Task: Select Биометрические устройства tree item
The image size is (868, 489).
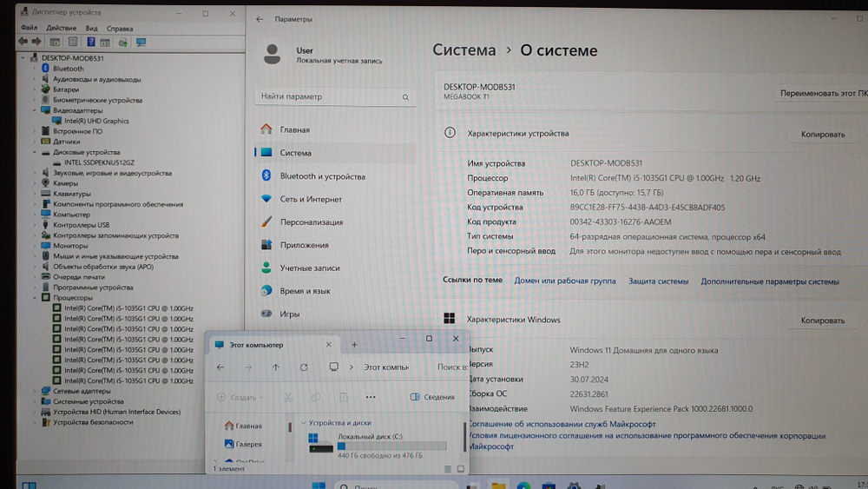Action: [97, 100]
